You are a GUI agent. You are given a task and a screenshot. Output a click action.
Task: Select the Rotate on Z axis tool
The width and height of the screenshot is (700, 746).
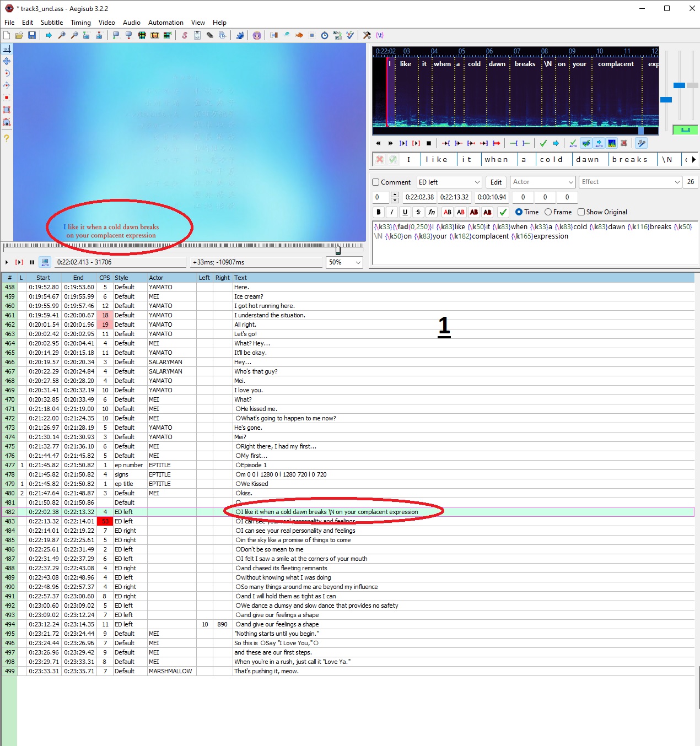click(x=7, y=73)
